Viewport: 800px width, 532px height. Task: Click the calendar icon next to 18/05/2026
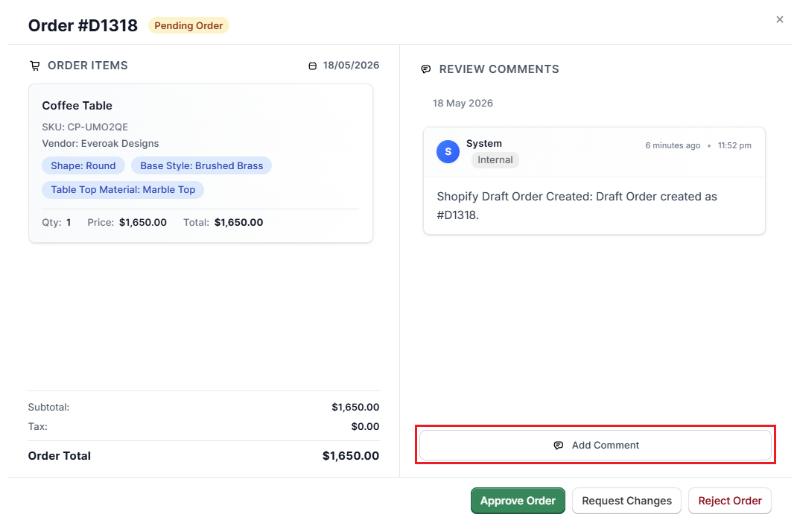313,66
